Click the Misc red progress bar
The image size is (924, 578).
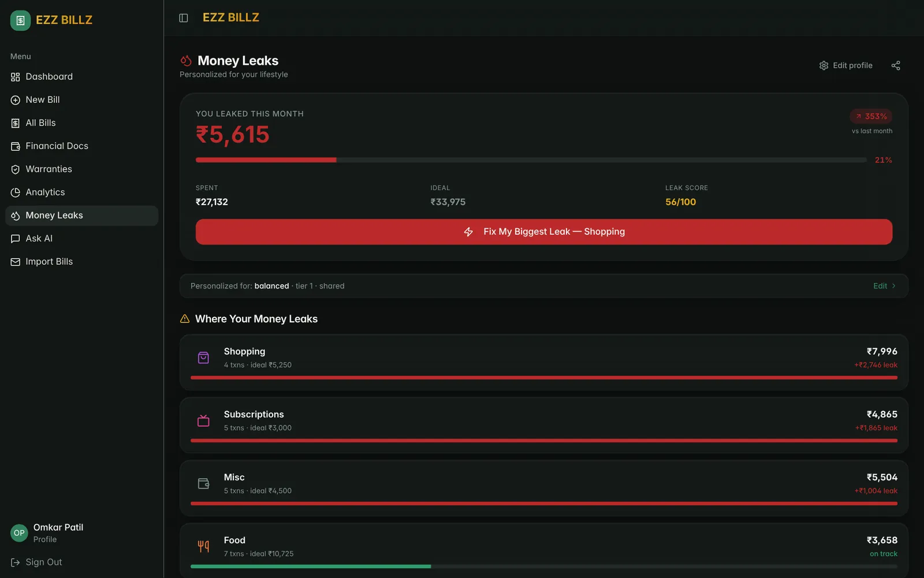click(544, 503)
